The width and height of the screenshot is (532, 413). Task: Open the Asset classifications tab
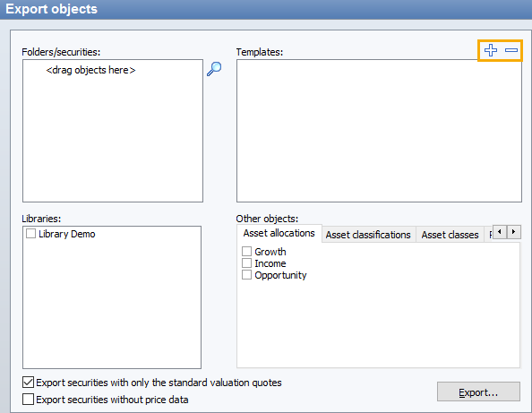(368, 235)
